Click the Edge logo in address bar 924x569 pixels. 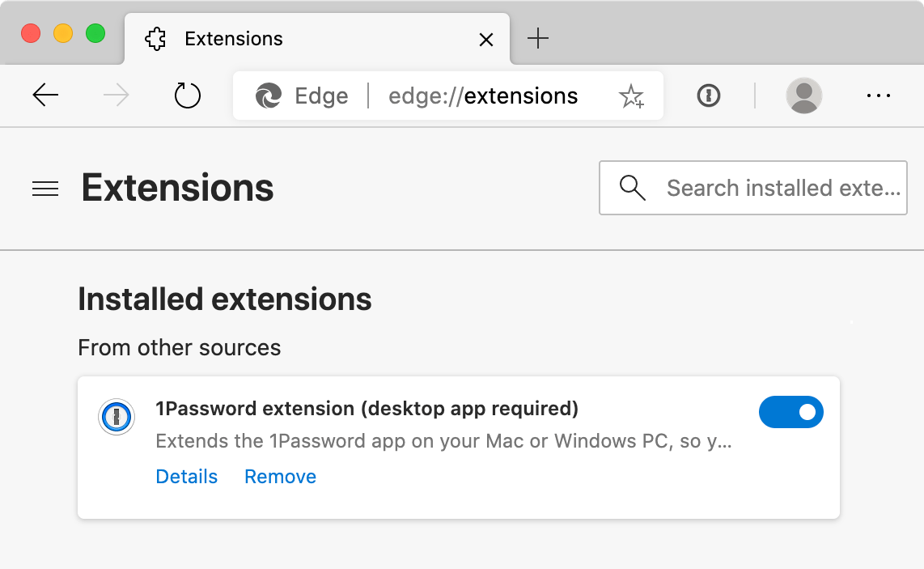[268, 96]
